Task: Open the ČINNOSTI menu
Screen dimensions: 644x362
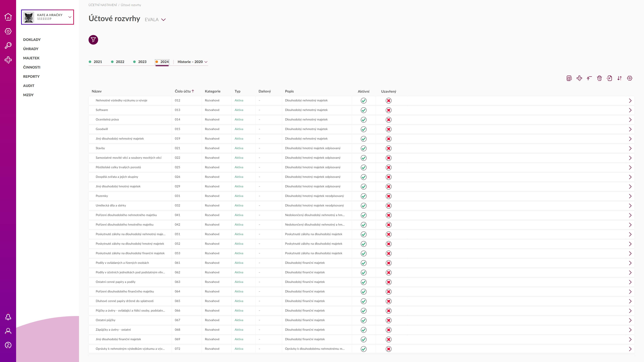Action: coord(32,67)
